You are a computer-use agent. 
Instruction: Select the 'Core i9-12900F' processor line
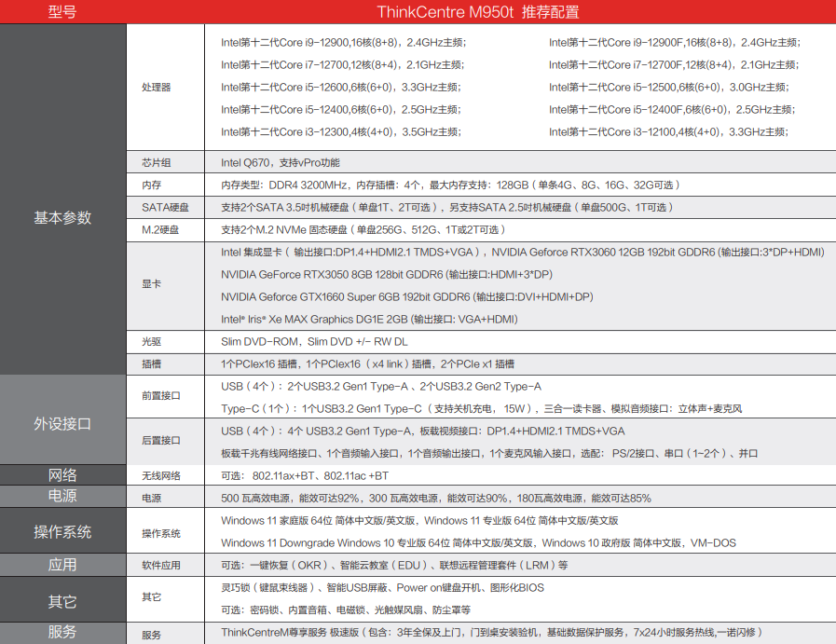click(675, 42)
